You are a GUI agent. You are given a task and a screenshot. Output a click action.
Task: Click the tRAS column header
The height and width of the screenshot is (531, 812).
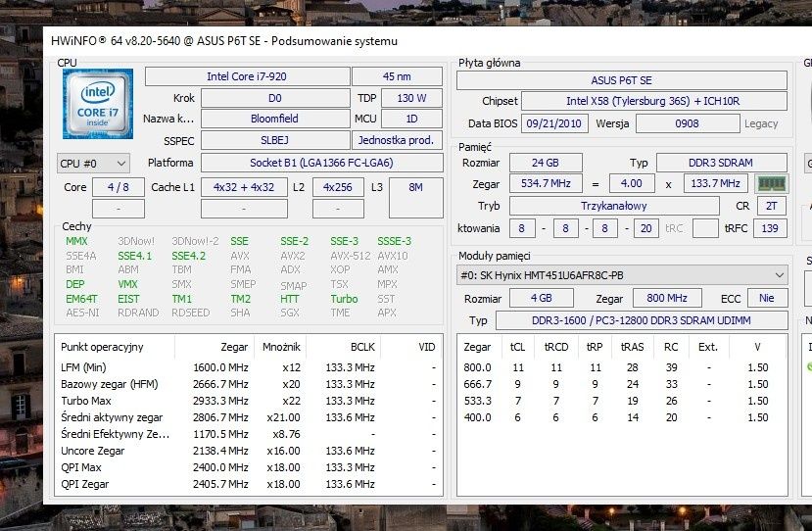tap(633, 347)
